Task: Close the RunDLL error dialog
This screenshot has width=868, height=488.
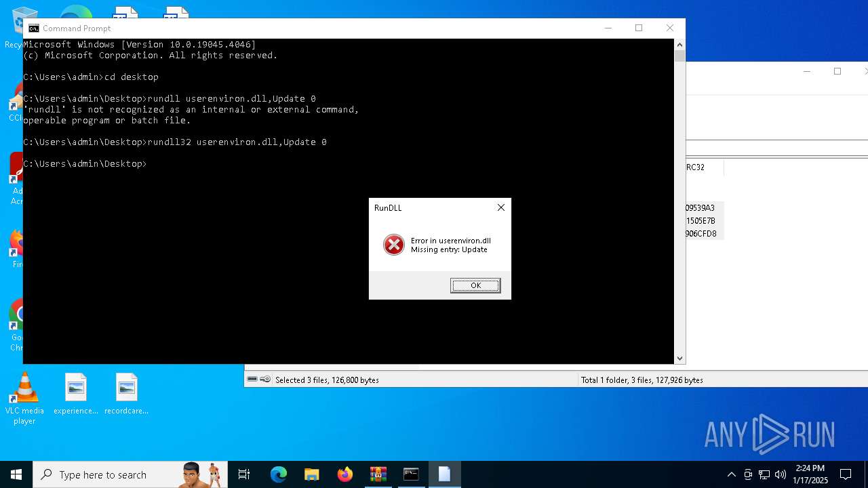Action: tap(501, 207)
